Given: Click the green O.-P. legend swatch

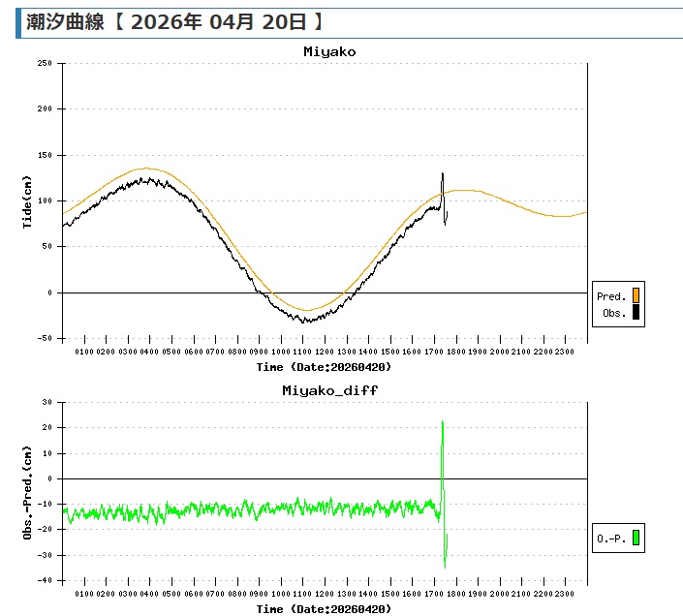Looking at the screenshot, I should point(636,538).
